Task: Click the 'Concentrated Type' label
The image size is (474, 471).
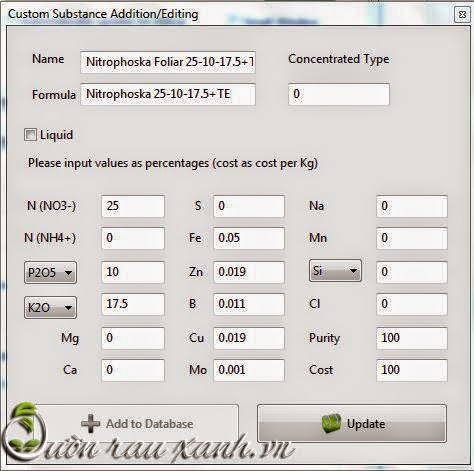Action: click(339, 59)
